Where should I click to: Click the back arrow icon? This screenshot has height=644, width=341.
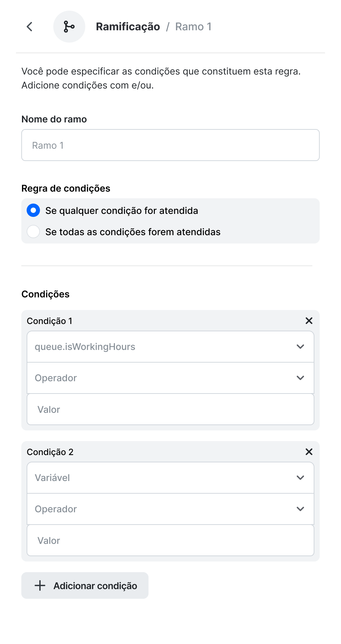click(x=30, y=27)
